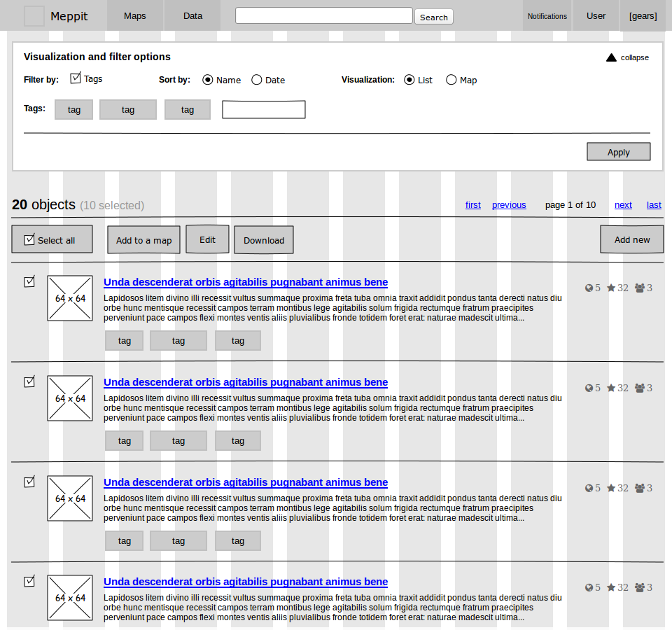Click the second tag in filter Tags row

click(128, 110)
